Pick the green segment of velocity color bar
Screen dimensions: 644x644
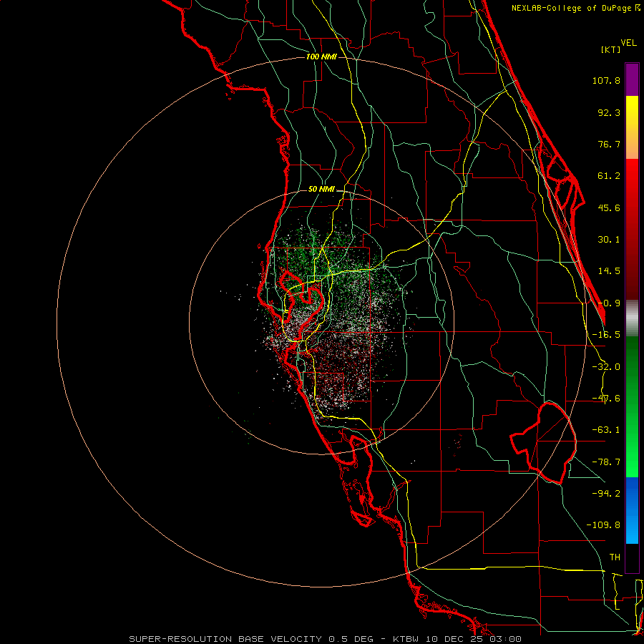(x=632, y=406)
